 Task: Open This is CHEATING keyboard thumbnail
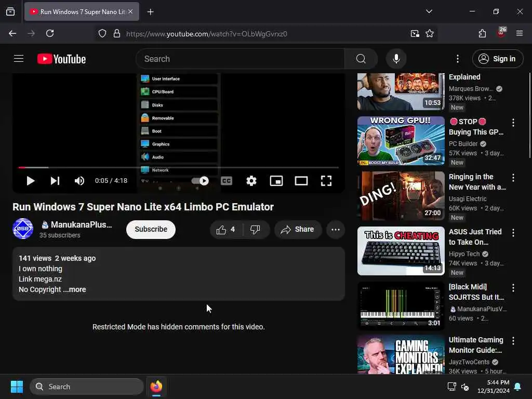pos(401,251)
